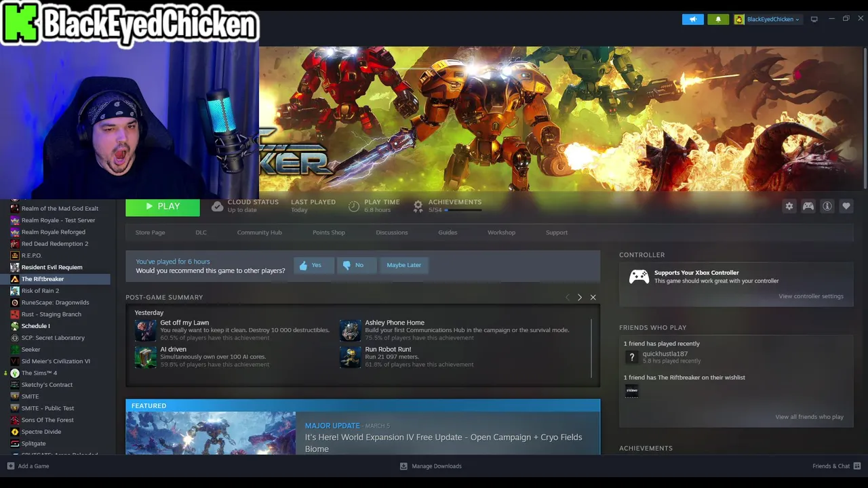Open View controller settings link
Image resolution: width=868 pixels, height=488 pixels.
(x=811, y=296)
